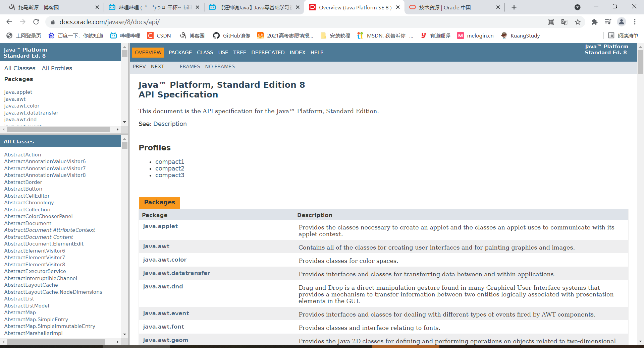This screenshot has height=348, width=644.
Task: Open the 阅读清单 reading list
Action: pos(623,36)
